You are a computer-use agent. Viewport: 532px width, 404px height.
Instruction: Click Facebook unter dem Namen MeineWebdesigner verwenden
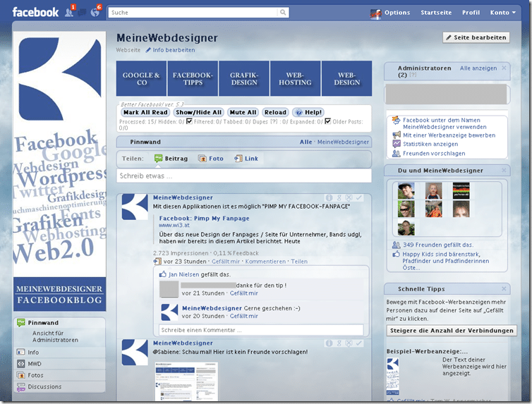[445, 123]
